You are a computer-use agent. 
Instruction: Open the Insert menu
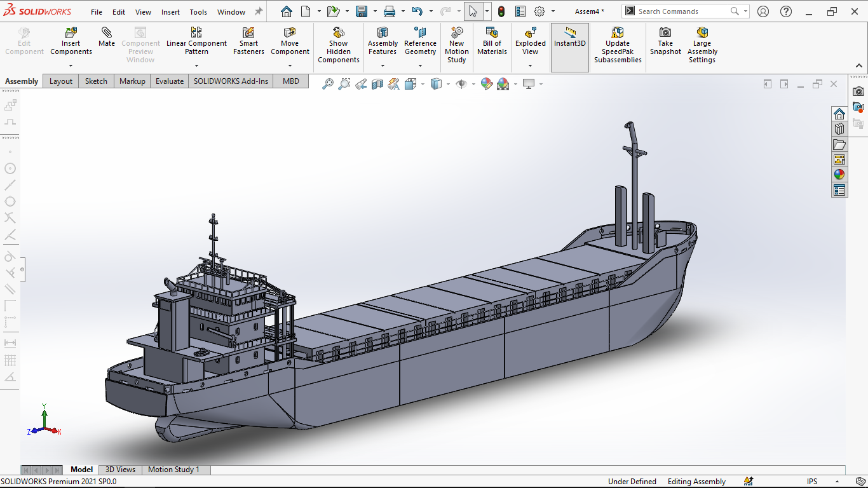(x=170, y=12)
